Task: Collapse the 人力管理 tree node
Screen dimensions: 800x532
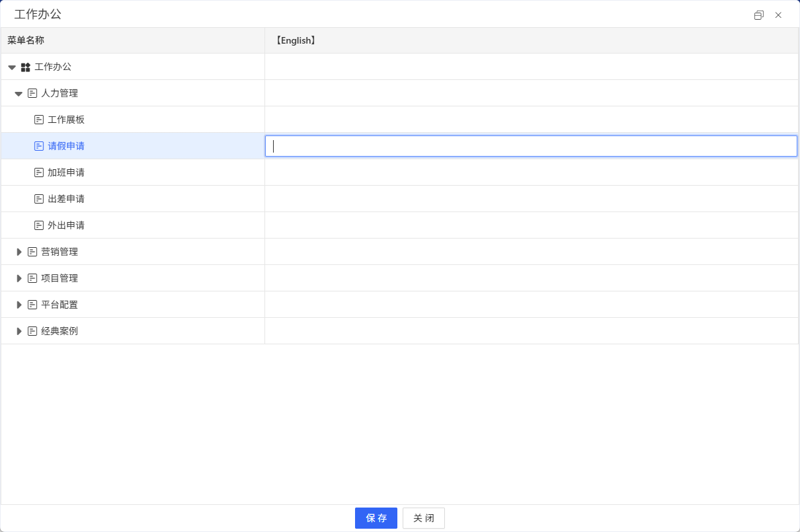Action: pyautogui.click(x=19, y=94)
